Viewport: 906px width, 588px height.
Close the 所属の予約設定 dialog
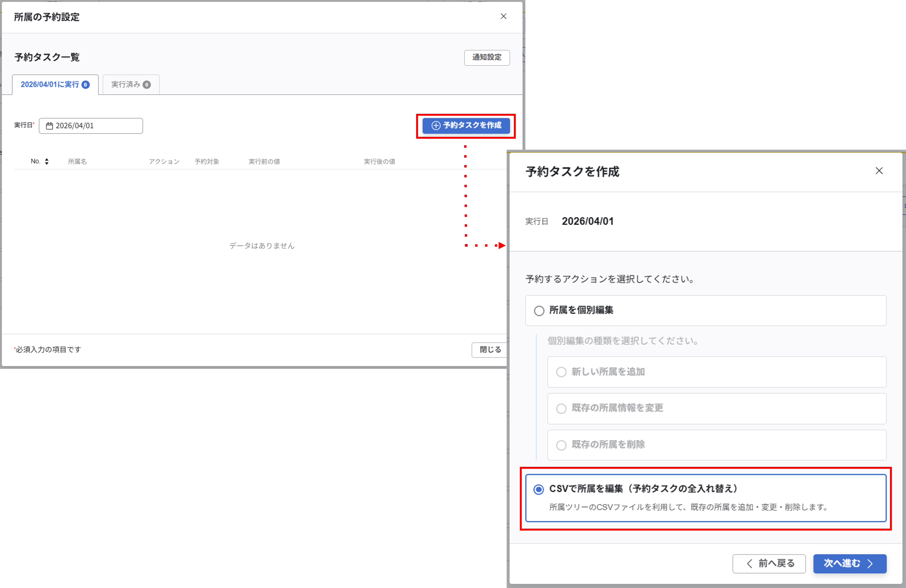pyautogui.click(x=503, y=16)
